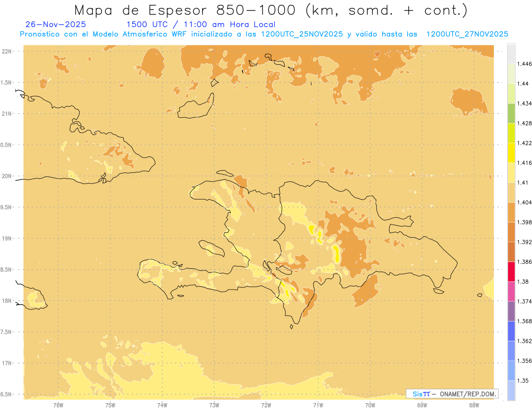The height and width of the screenshot is (411, 532).
Task: Select the longitude label '69W'
Action: 422,404
